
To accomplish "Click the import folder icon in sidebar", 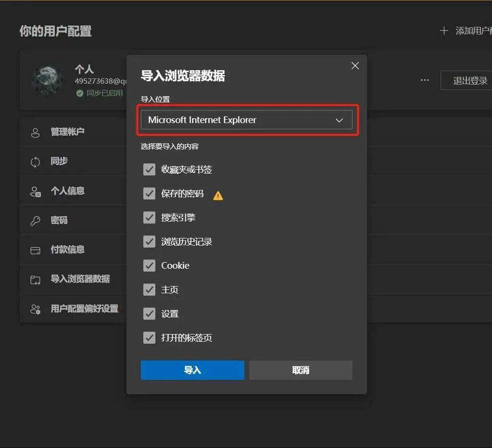I will click(36, 280).
